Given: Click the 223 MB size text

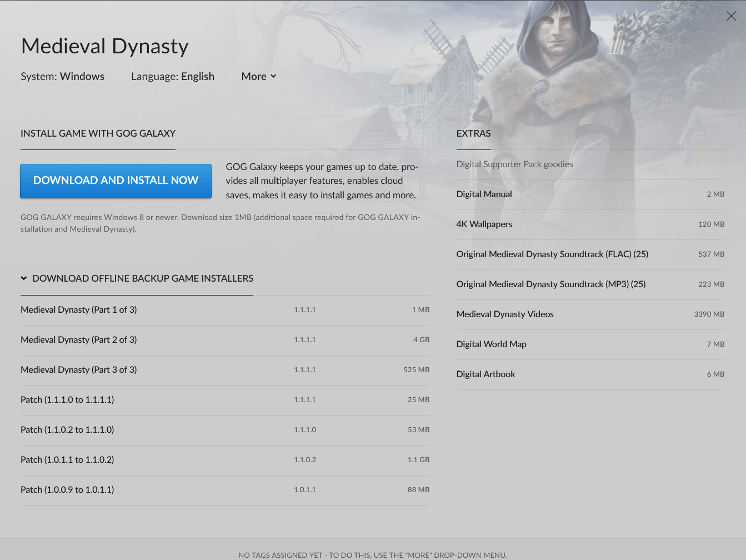Looking at the screenshot, I should (712, 284).
